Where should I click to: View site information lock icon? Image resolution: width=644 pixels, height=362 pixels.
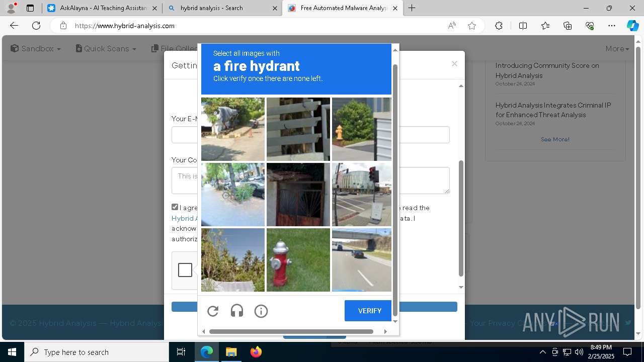[63, 26]
